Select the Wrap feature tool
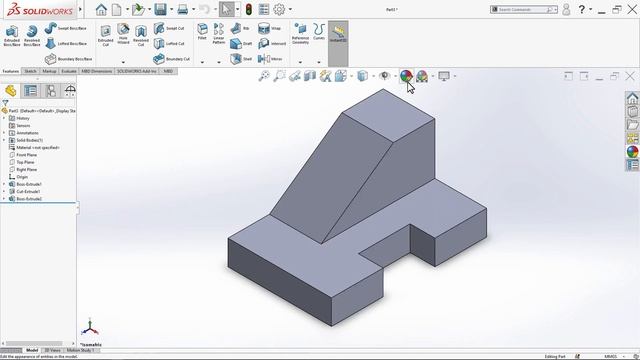Viewport: 640px width, 360px height. 269,28
